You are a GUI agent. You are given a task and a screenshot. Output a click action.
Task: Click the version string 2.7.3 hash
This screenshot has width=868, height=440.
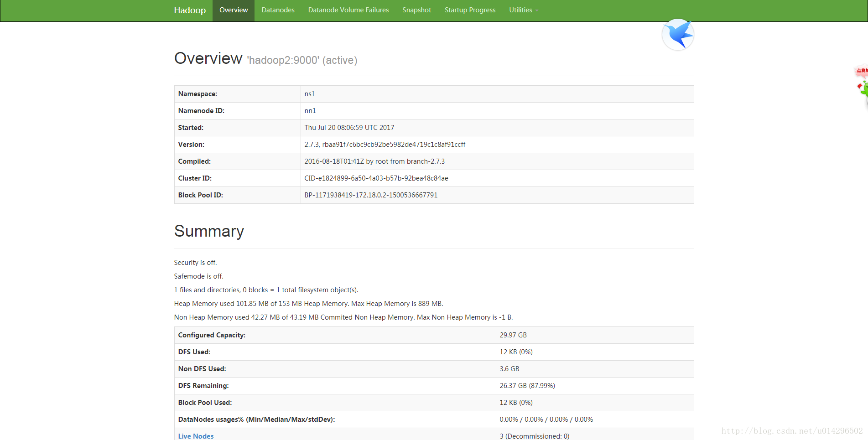point(385,145)
